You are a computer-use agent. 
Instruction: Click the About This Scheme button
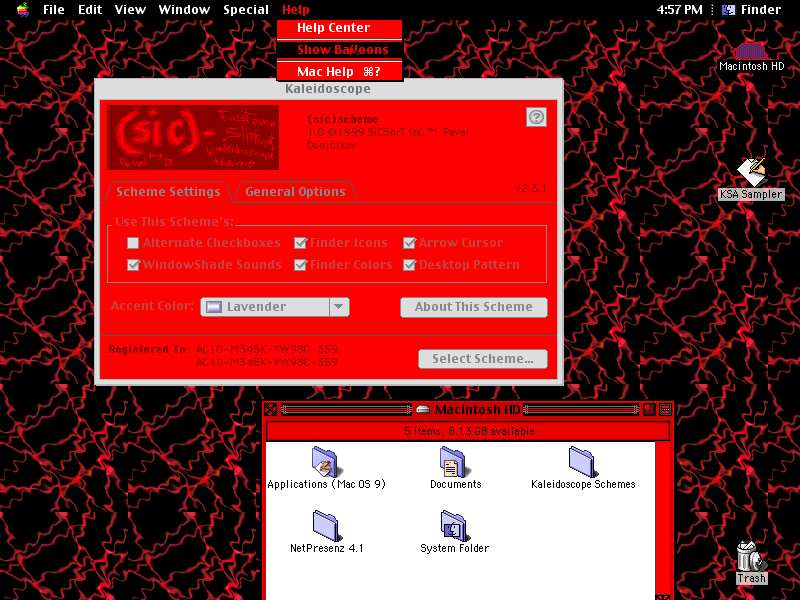[474, 307]
